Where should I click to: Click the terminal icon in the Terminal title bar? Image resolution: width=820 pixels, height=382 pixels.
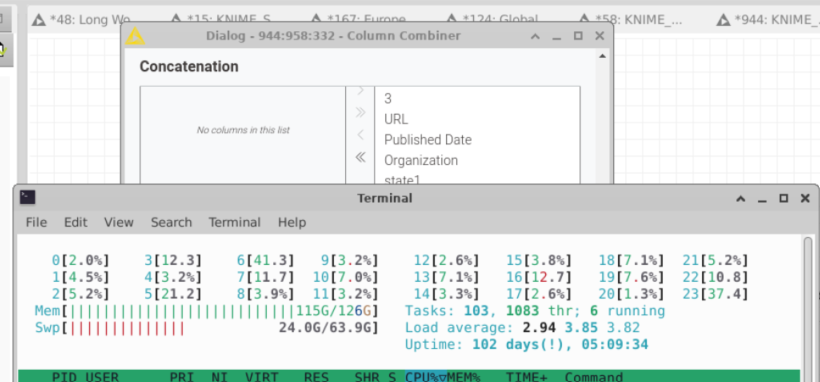tap(28, 197)
